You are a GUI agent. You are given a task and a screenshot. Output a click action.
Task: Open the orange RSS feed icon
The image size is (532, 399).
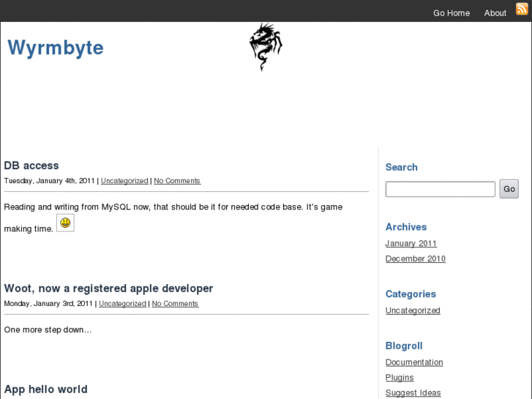(522, 9)
